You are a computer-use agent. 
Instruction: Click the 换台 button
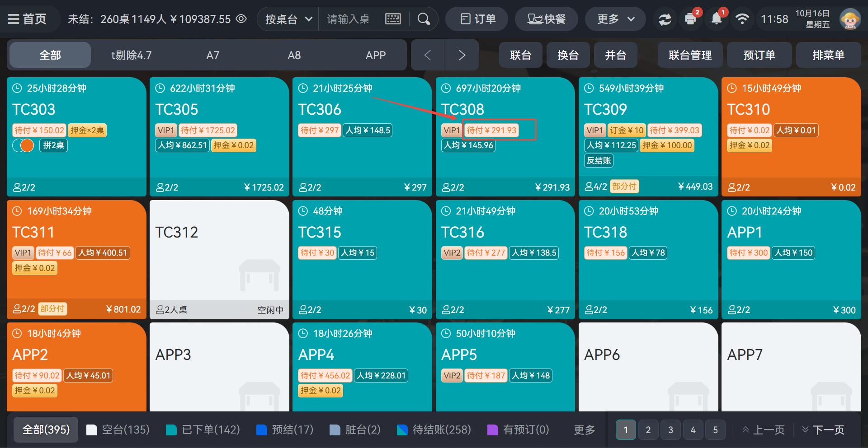pyautogui.click(x=568, y=55)
